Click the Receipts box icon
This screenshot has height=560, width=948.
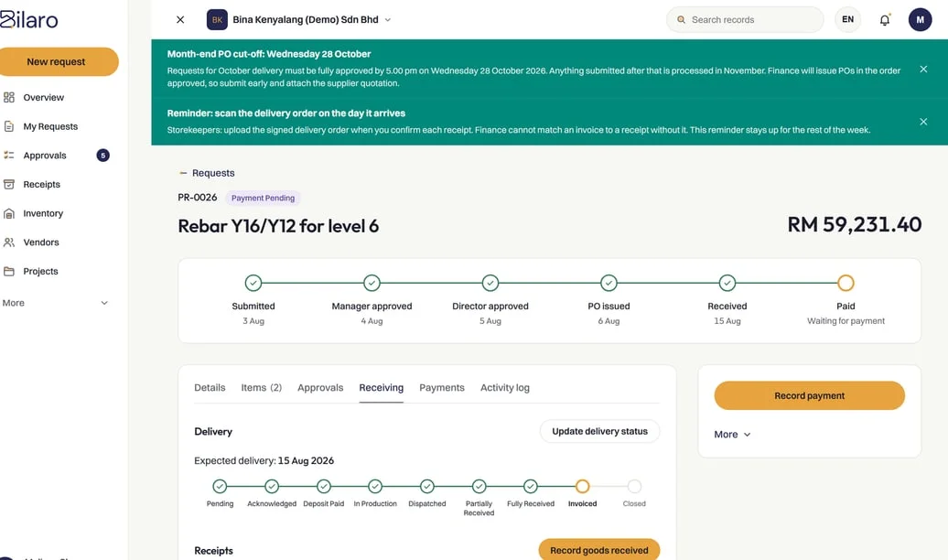point(9,185)
